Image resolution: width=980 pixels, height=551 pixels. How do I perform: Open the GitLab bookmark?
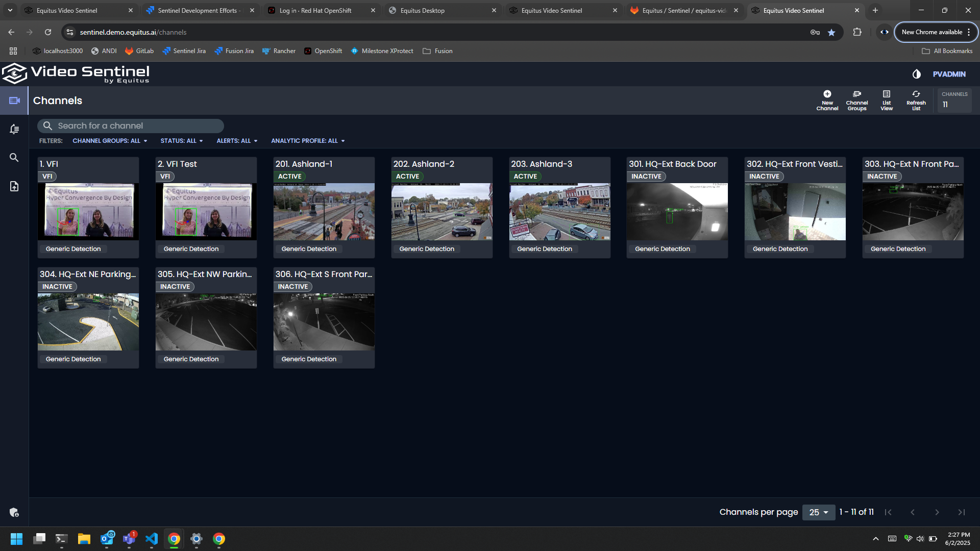click(139, 51)
